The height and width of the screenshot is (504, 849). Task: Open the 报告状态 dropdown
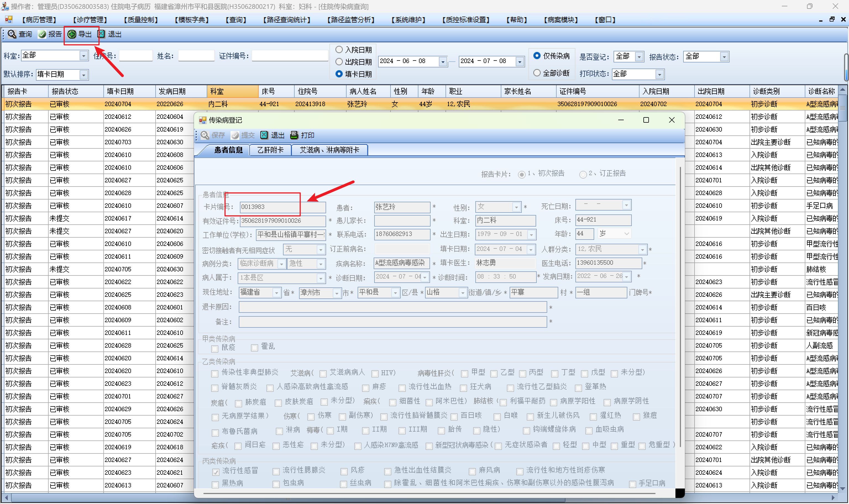[x=724, y=57]
